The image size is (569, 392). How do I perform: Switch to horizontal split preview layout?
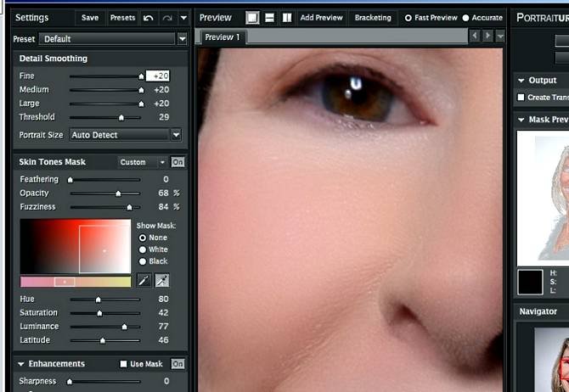click(x=270, y=18)
